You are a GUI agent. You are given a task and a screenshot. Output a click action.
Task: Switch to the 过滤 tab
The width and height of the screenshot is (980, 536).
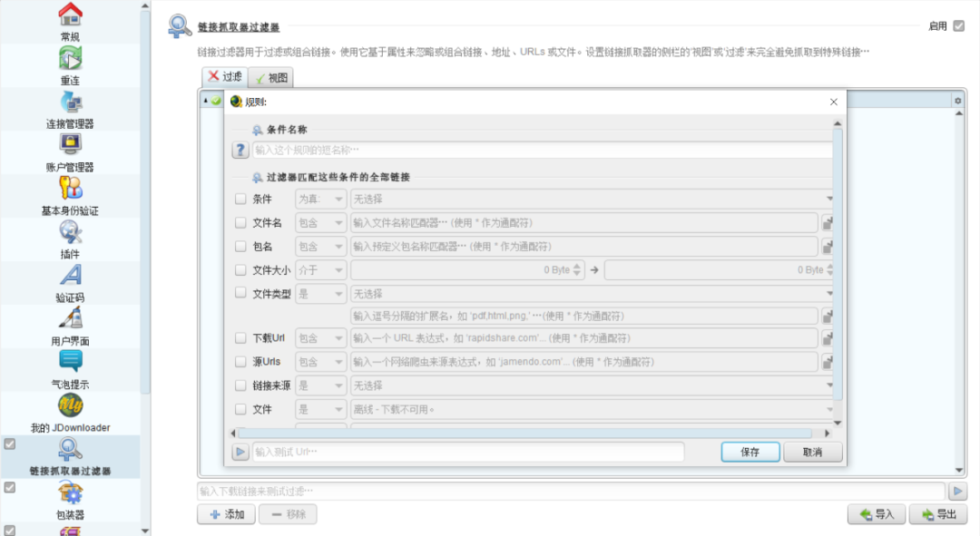pyautogui.click(x=225, y=76)
